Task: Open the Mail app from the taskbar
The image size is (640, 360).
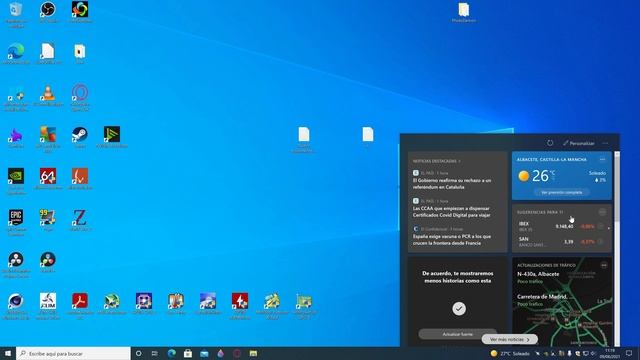Action: [204, 353]
